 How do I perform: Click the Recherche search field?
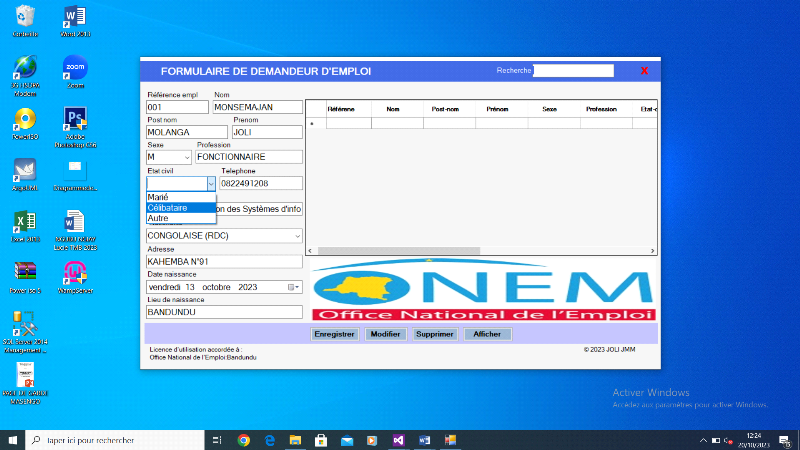pos(572,71)
